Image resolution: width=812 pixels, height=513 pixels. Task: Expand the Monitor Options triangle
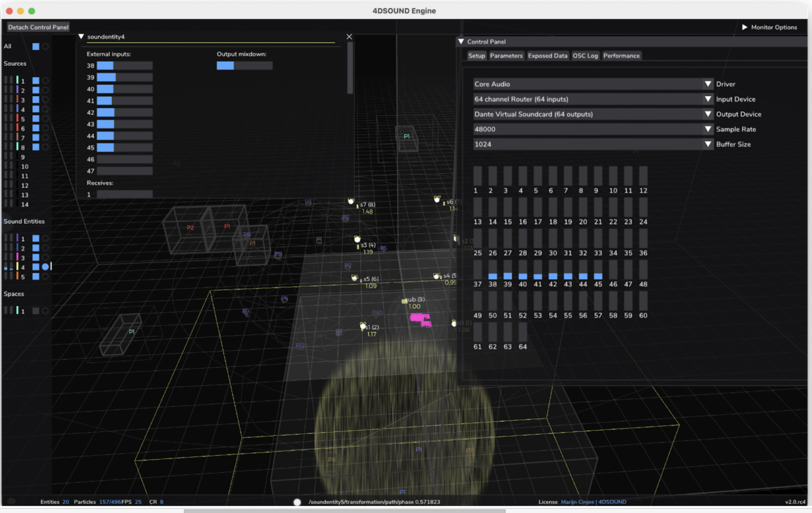pyautogui.click(x=745, y=27)
